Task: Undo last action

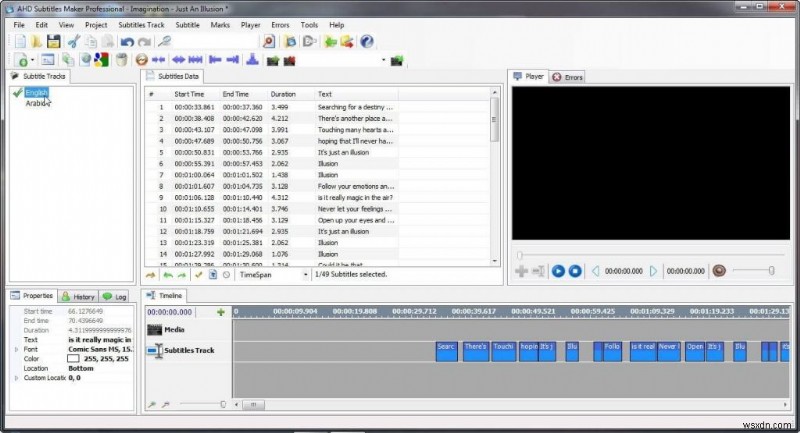Action: 127,42
